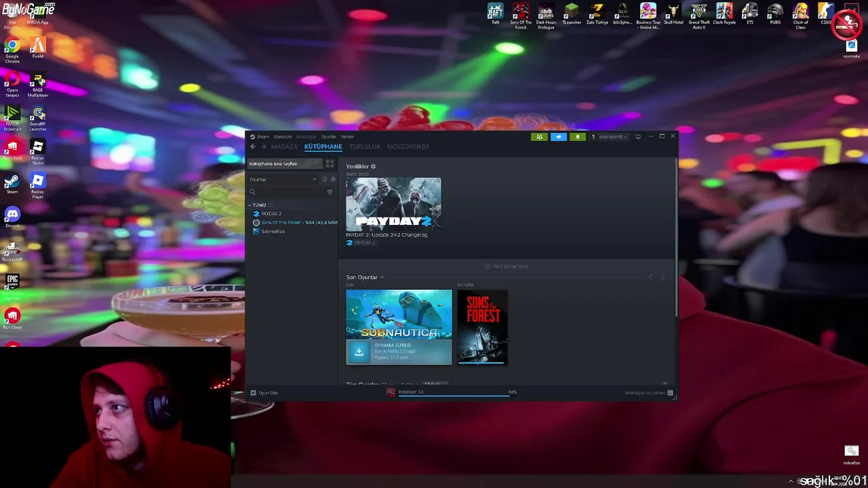The width and height of the screenshot is (868, 488).
Task: Click the Steam forward navigation arrow
Action: (263, 146)
